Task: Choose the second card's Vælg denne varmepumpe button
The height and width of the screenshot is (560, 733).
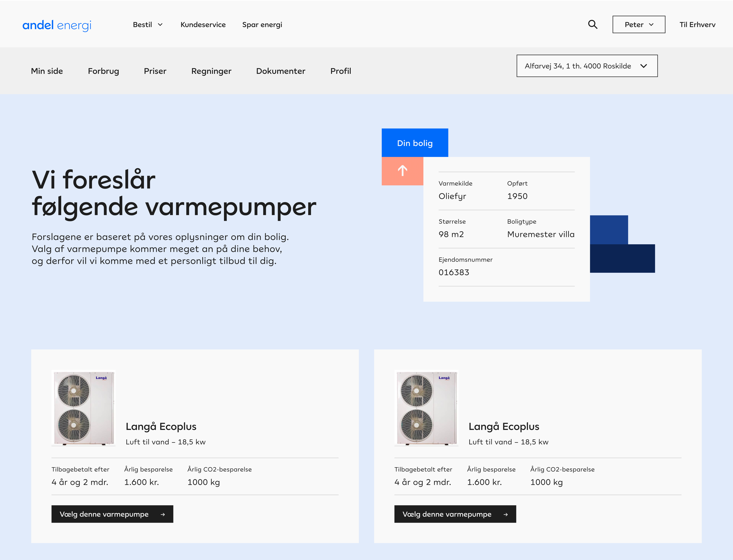Action: click(455, 514)
